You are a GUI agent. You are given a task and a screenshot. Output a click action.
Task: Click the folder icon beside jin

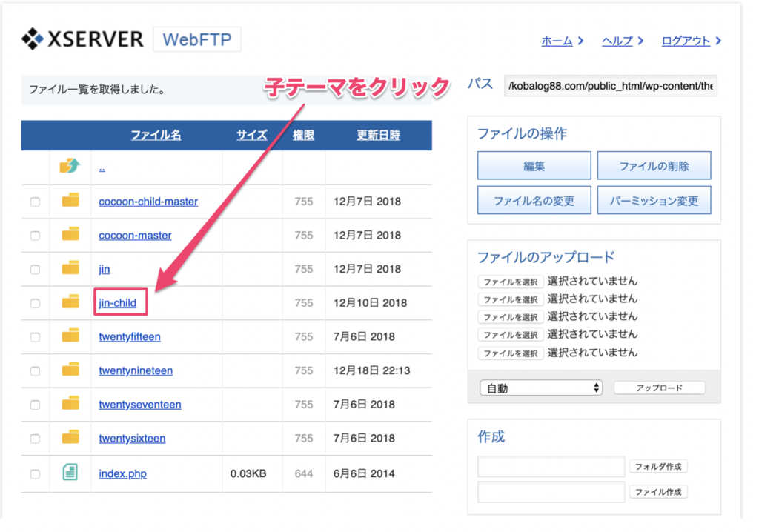click(x=70, y=267)
